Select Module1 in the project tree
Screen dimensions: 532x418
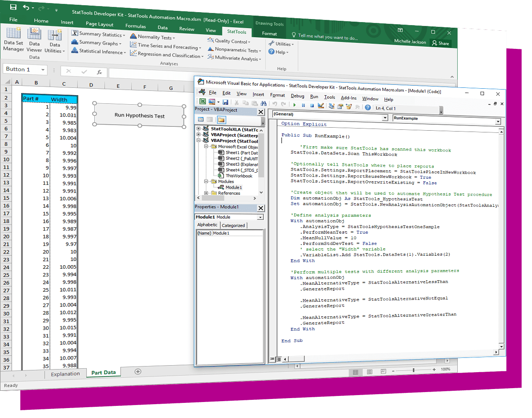click(x=234, y=187)
